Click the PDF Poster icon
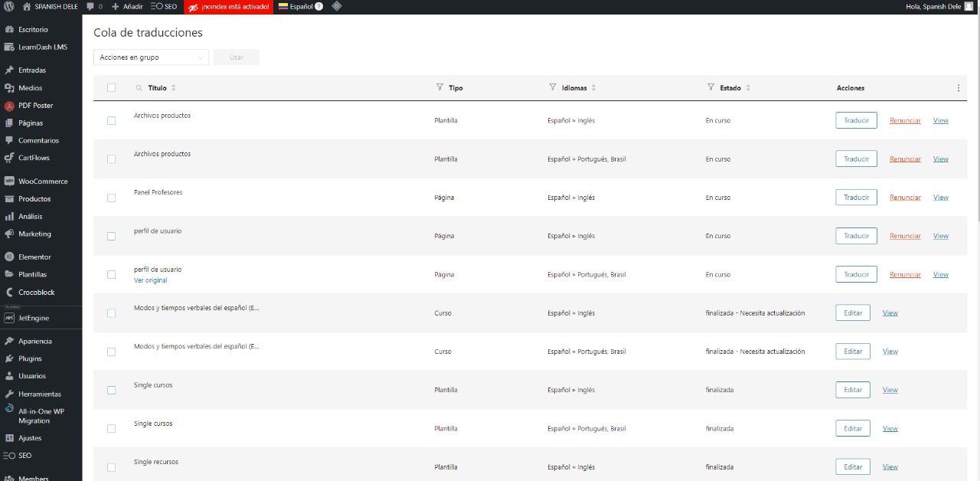Image resolution: width=980 pixels, height=481 pixels. (x=9, y=106)
